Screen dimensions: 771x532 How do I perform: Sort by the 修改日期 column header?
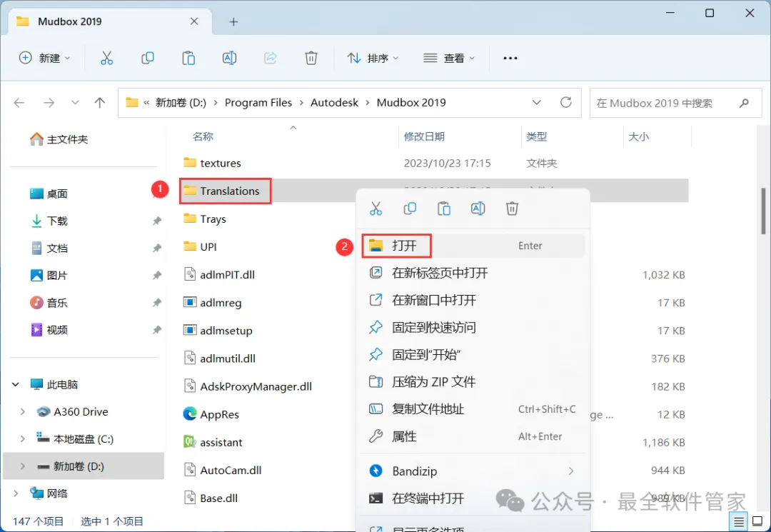424,136
